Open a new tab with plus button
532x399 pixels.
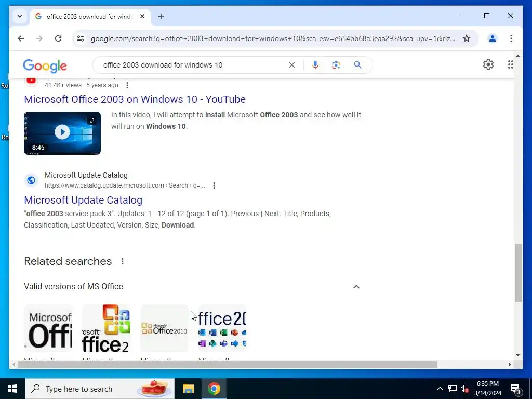161,16
